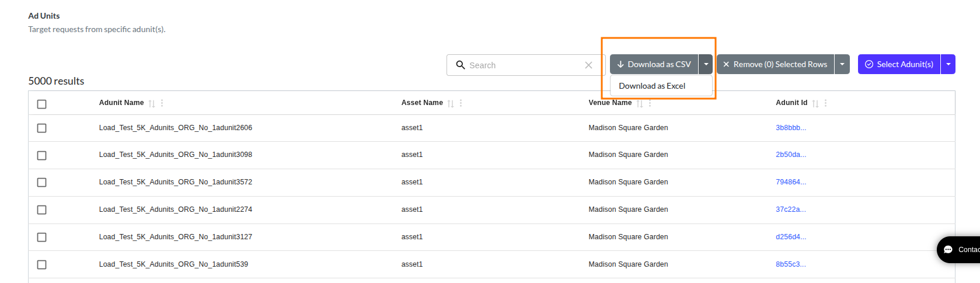Open column menu dots for Asset Name
Screen dimensions: 980x283
click(x=461, y=103)
